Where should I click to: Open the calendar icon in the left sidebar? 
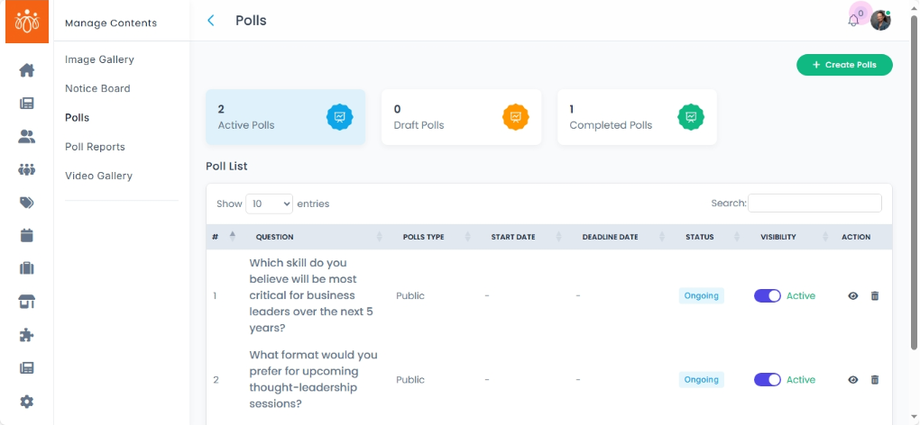(x=27, y=235)
